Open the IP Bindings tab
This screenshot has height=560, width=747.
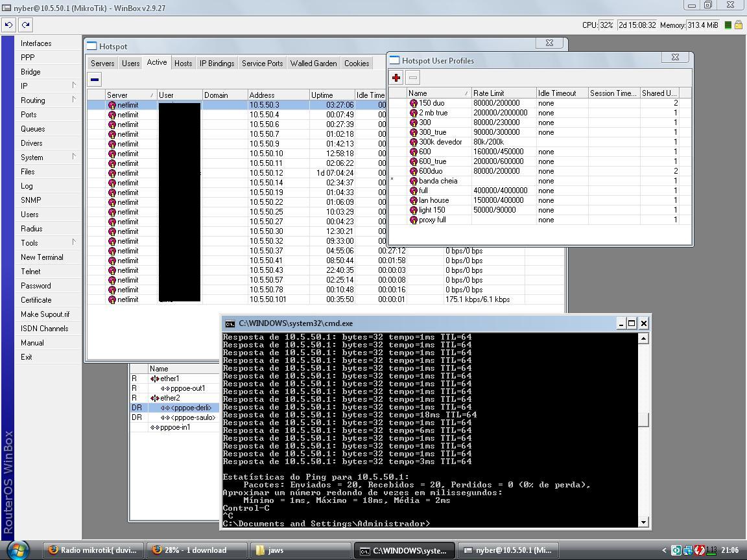click(x=217, y=64)
